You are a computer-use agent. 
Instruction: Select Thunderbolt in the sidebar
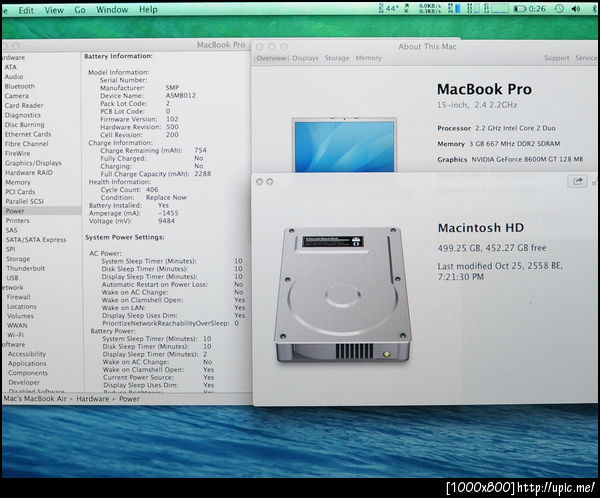[x=26, y=268]
